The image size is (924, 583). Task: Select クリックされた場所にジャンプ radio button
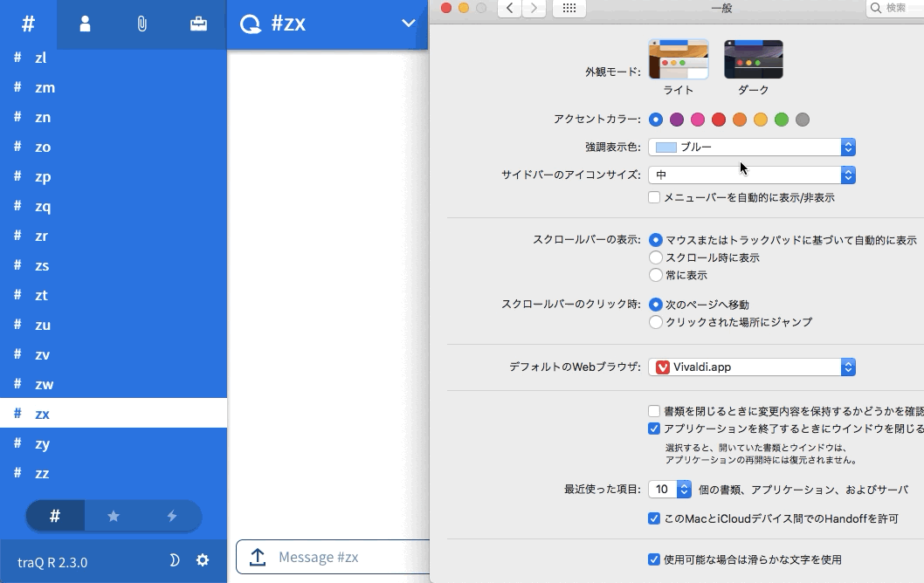click(x=655, y=322)
